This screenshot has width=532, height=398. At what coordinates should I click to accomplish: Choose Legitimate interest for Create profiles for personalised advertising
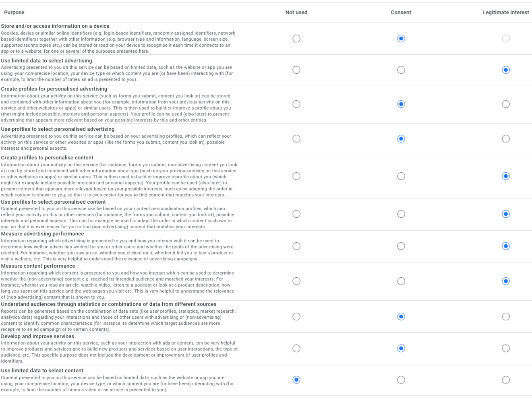click(x=506, y=104)
